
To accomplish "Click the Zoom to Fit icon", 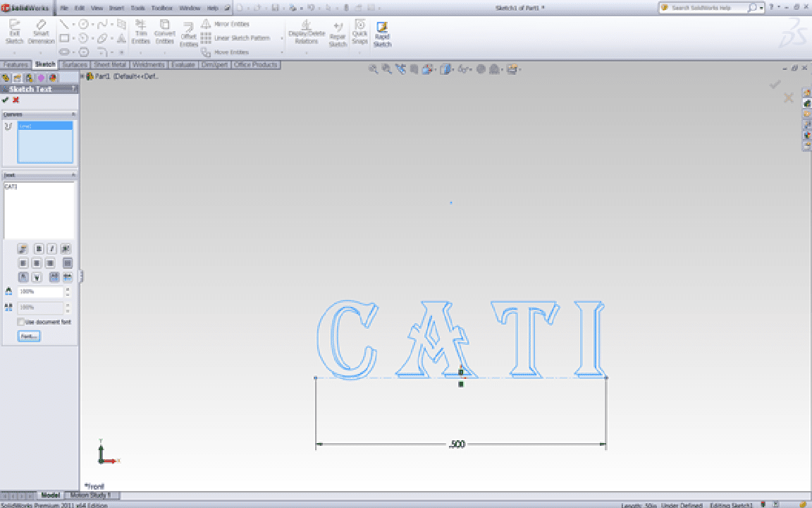I will click(374, 69).
